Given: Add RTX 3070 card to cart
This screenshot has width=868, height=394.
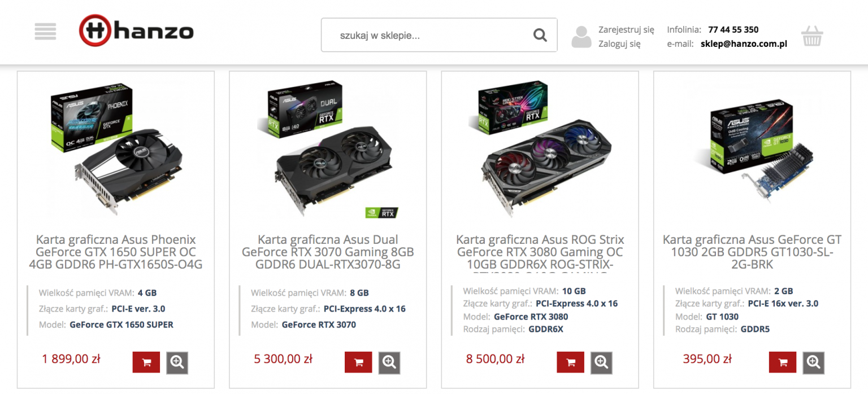Looking at the screenshot, I should coord(358,362).
